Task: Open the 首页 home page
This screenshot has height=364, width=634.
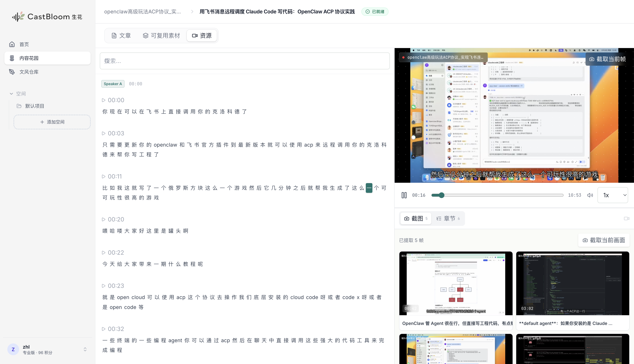Action: click(48, 44)
